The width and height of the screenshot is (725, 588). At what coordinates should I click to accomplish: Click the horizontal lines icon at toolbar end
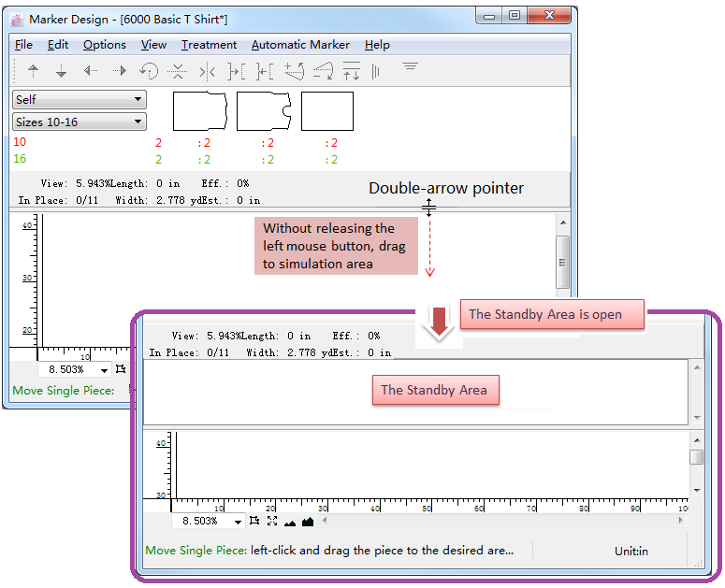[410, 67]
